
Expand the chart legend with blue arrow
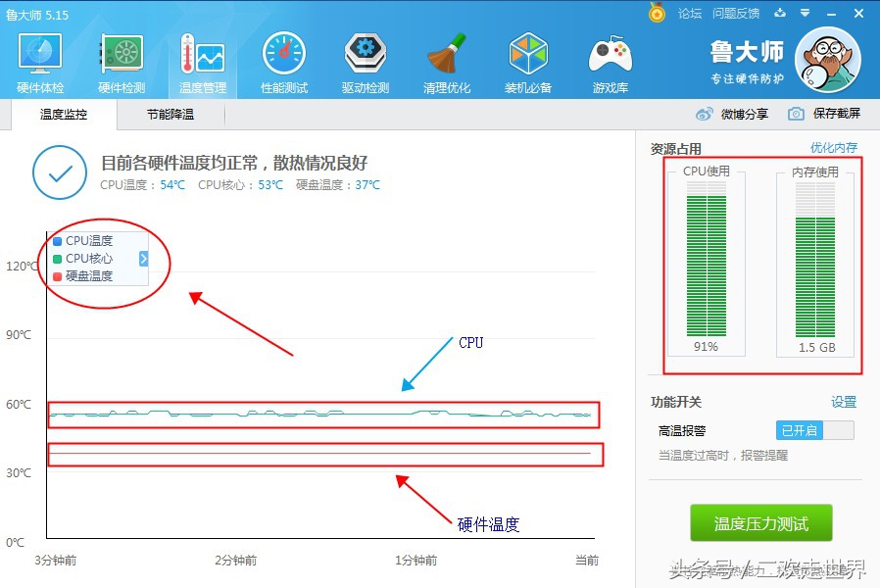click(x=143, y=259)
